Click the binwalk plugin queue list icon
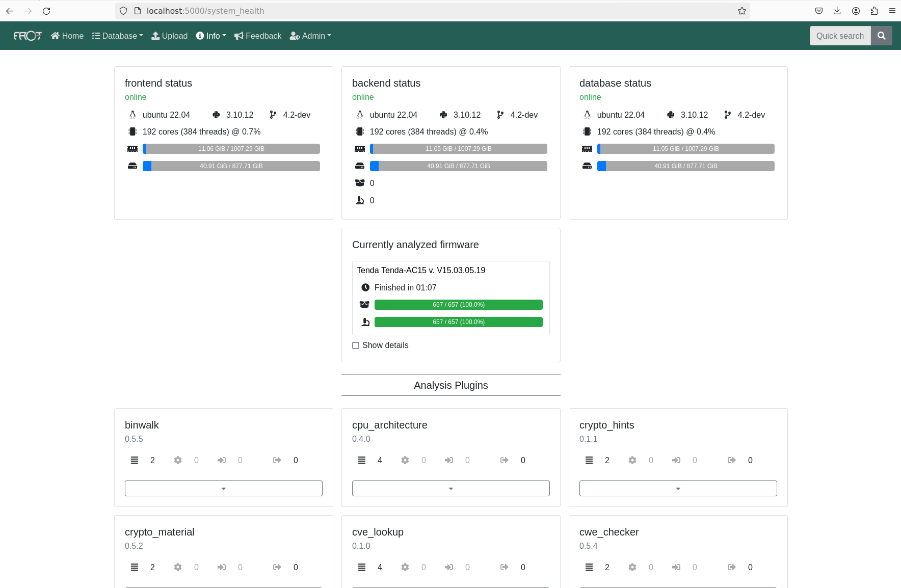This screenshot has height=588, width=901. pos(135,460)
